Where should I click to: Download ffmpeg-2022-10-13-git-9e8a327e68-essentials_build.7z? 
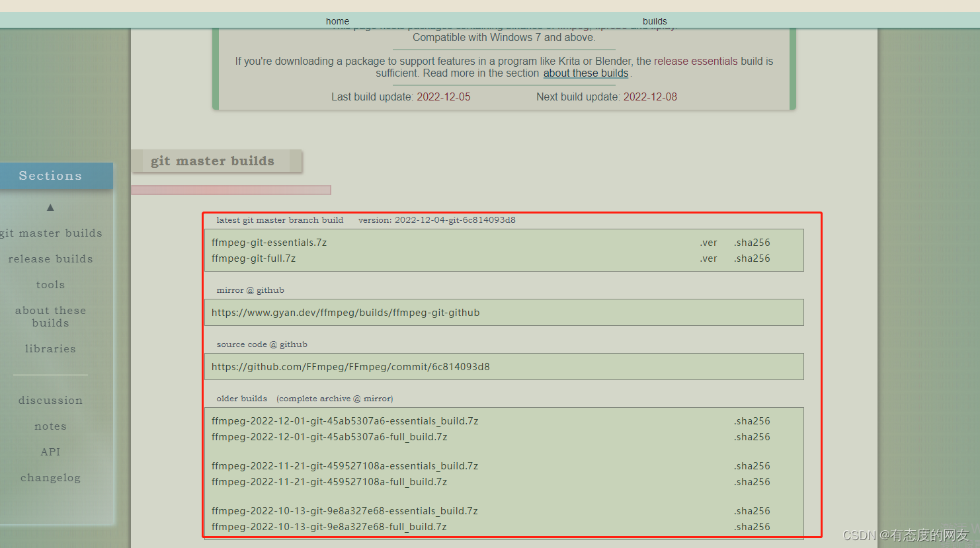tap(345, 511)
